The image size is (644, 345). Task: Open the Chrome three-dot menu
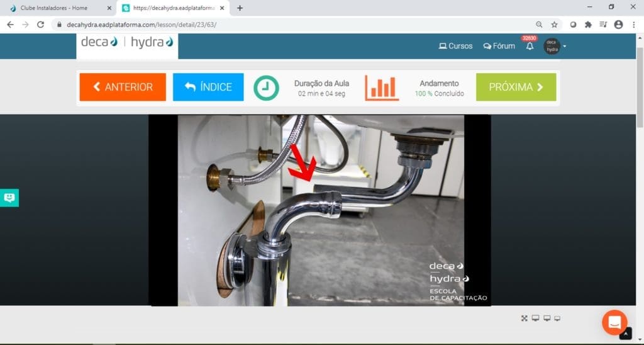tap(634, 25)
